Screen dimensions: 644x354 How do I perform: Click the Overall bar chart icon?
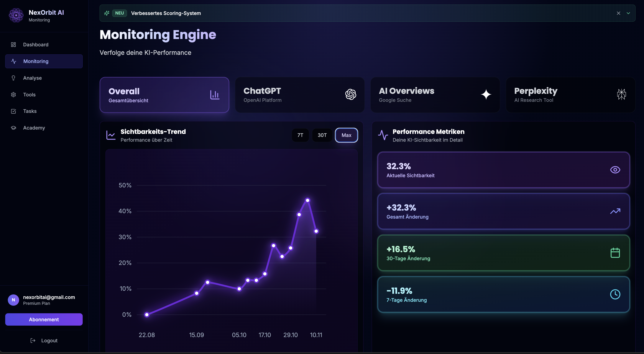click(x=215, y=95)
